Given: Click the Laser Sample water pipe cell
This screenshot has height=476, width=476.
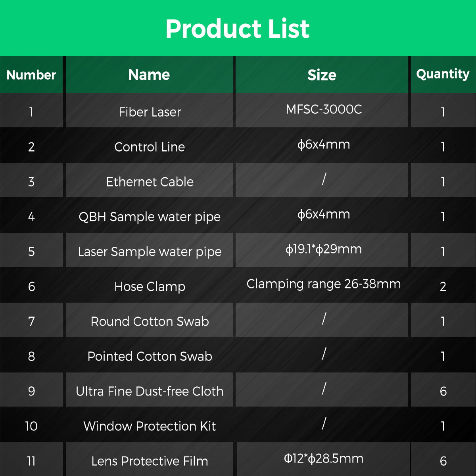Looking at the screenshot, I should pos(150,252).
